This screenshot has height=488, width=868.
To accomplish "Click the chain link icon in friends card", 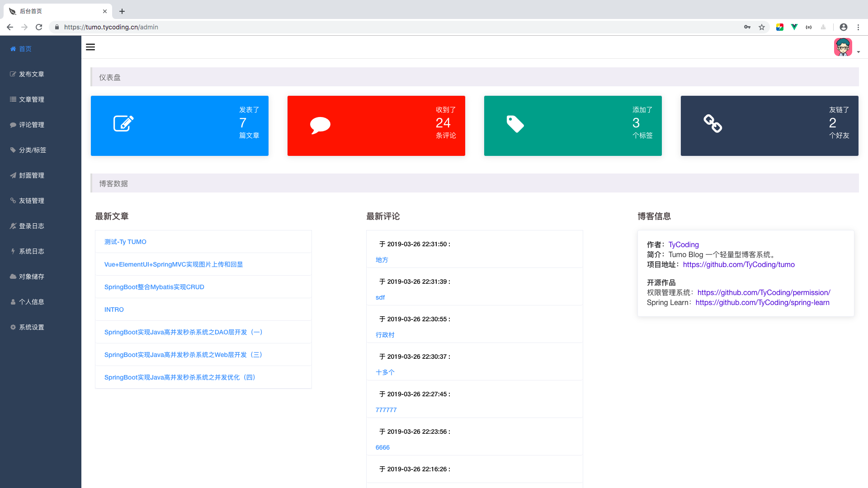I will point(712,123).
